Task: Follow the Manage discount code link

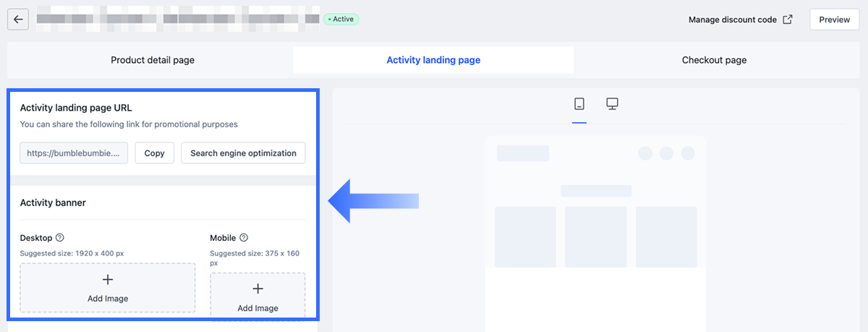Action: pos(732,20)
